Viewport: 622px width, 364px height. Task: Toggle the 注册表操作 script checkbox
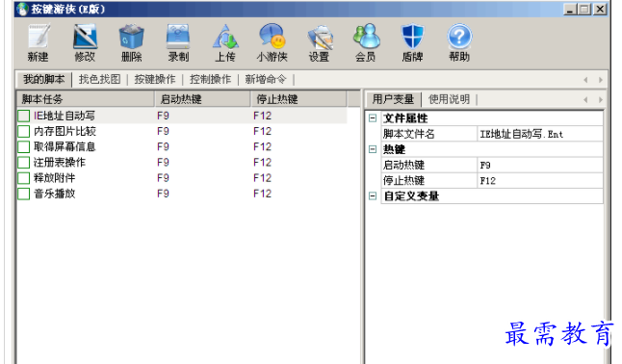24,163
